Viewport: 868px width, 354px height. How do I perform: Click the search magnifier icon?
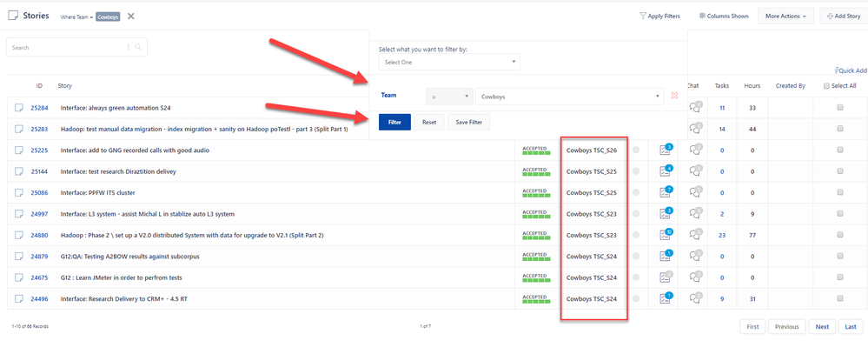(138, 48)
